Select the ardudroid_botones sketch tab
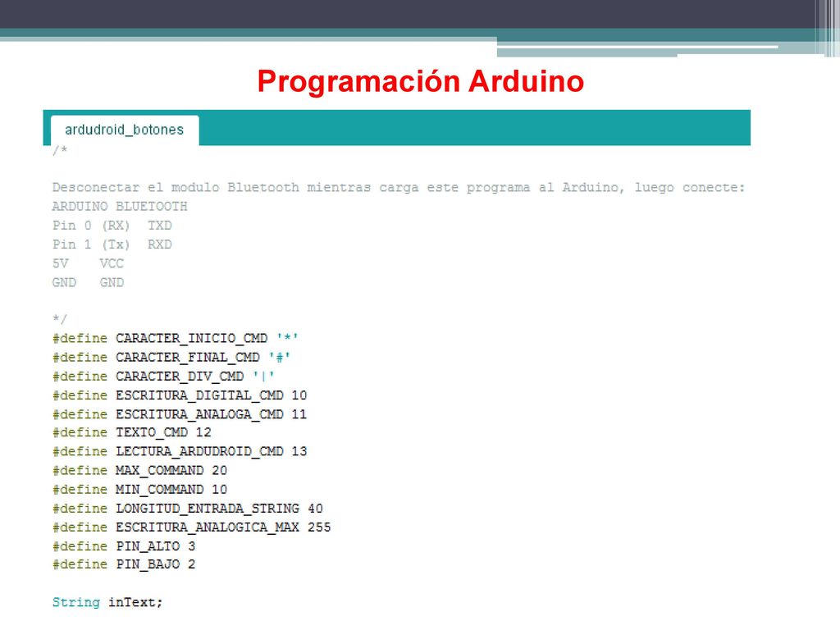840x630 pixels. point(125,130)
